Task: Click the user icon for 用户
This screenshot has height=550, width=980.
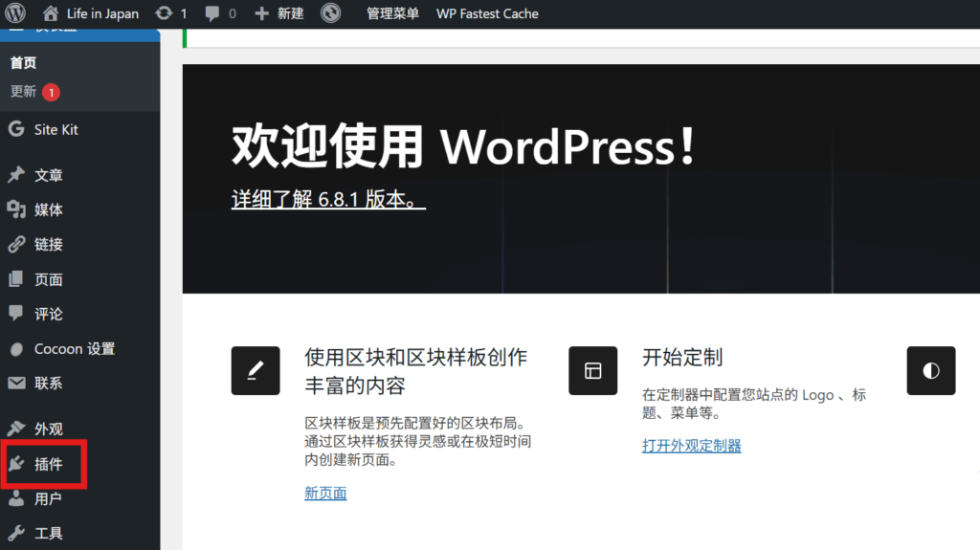Action: pos(16,498)
